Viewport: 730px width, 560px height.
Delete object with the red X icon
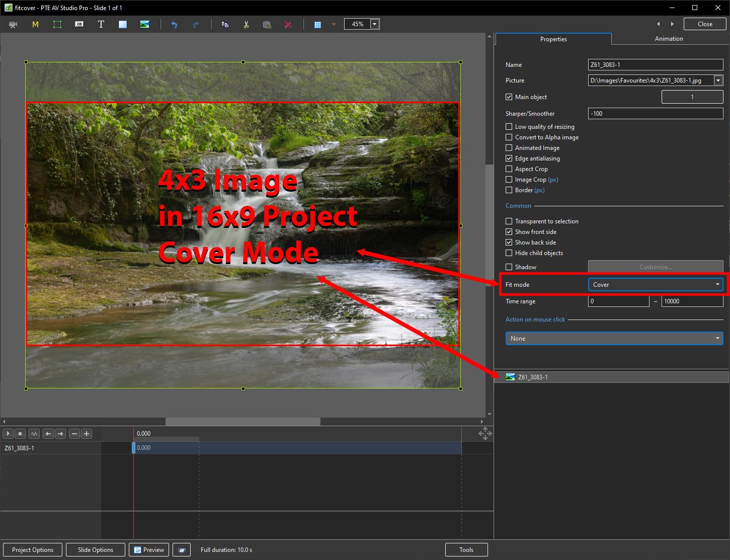click(x=288, y=24)
